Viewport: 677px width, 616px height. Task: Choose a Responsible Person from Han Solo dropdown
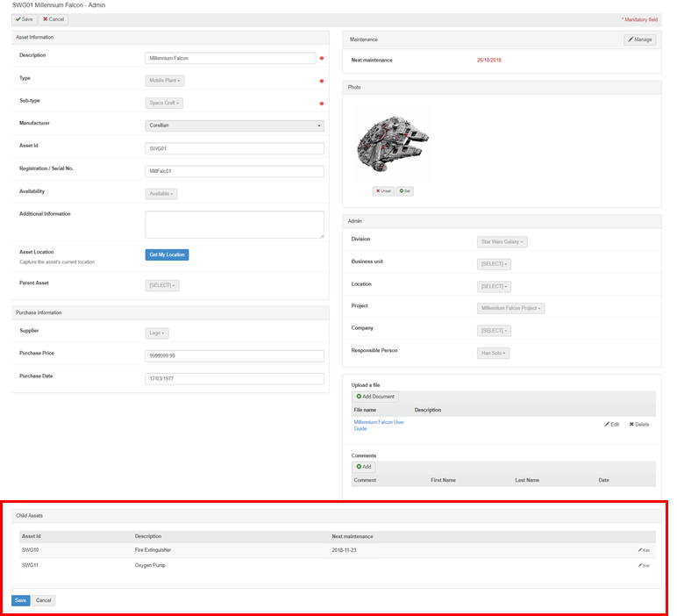coord(493,353)
